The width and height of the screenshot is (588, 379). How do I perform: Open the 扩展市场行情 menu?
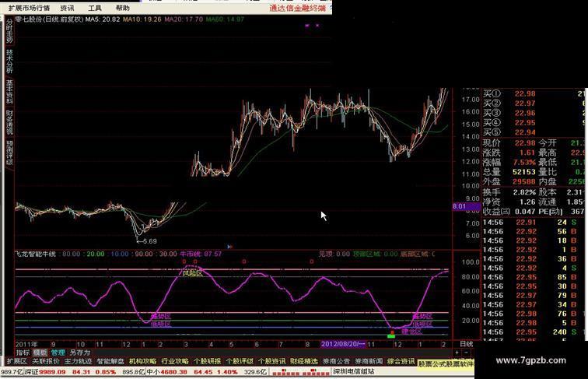[x=30, y=8]
